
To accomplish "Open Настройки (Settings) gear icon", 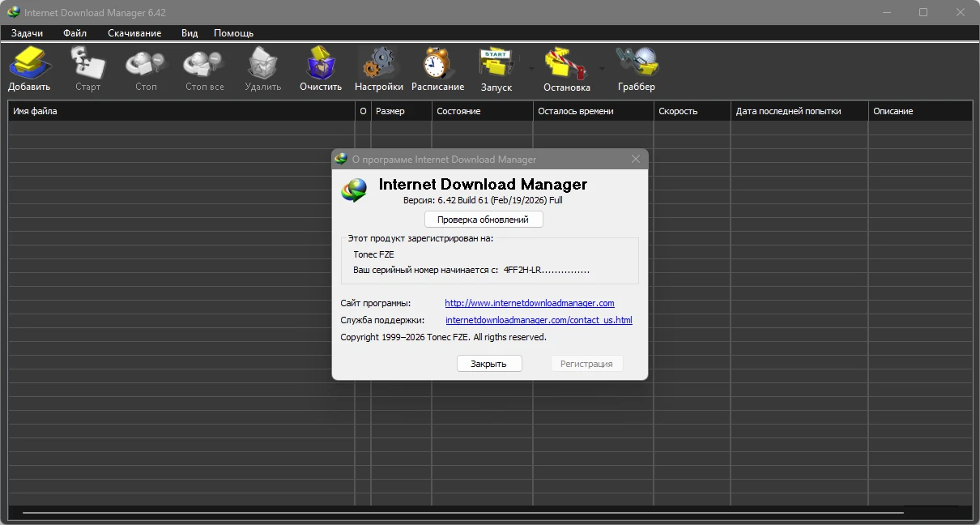I will coord(378,69).
